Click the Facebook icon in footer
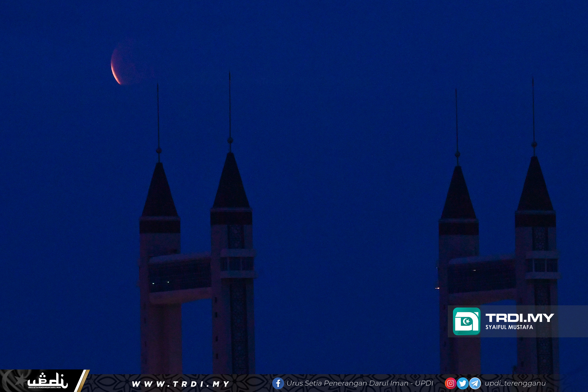Image resolution: width=588 pixels, height=392 pixels. 278,383
